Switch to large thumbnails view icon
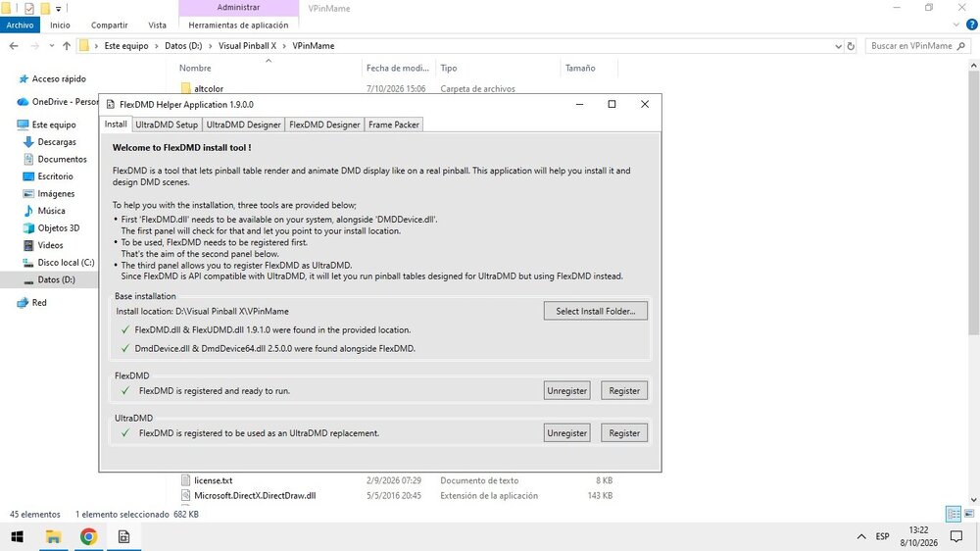The image size is (980, 551). click(969, 514)
